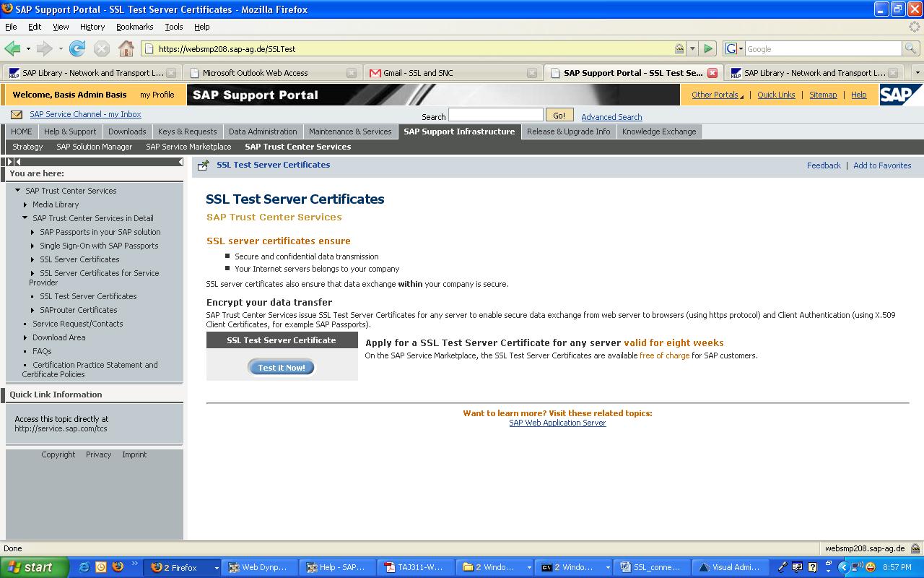The image size is (924, 578).
Task: Expand the Media Library tree node
Action: point(25,204)
